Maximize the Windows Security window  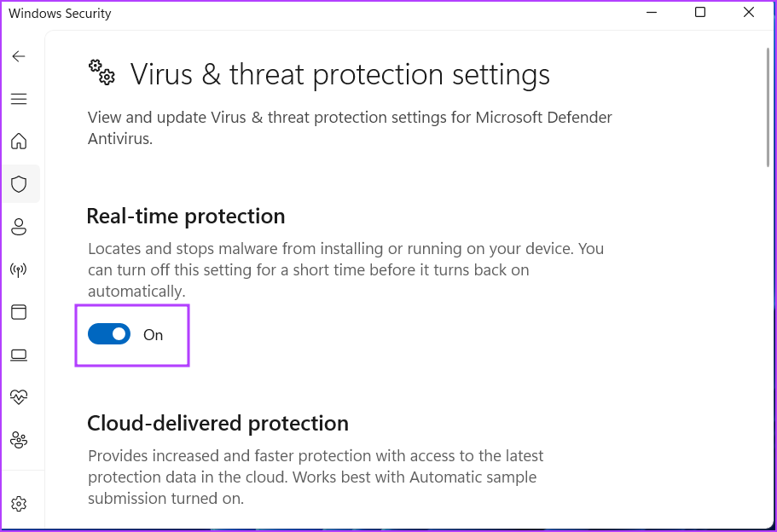[700, 13]
